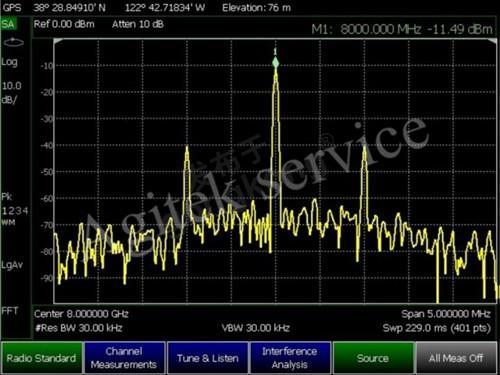This screenshot has height=375, width=500.
Task: Click the Span 5.000000 MHz field
Action: coord(446,314)
